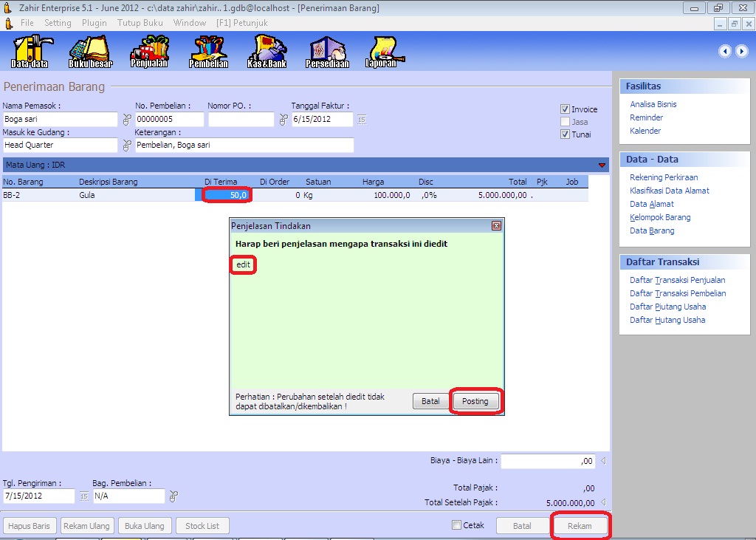Click the Biaya - Biaya Lain field

coord(548,461)
